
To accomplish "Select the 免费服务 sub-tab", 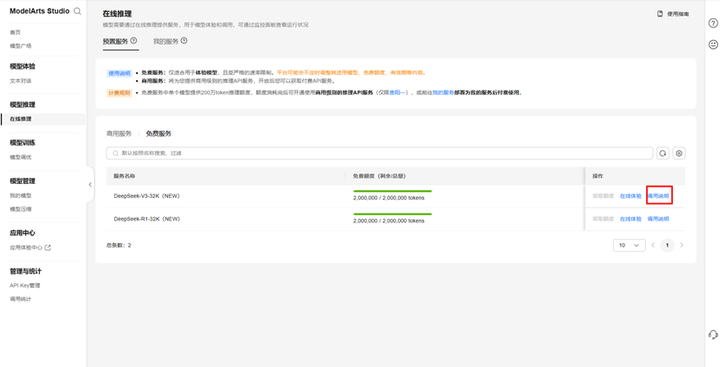I will click(158, 134).
